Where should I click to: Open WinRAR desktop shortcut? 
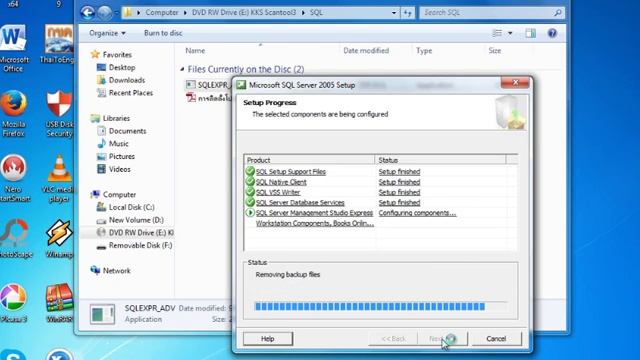60,303
